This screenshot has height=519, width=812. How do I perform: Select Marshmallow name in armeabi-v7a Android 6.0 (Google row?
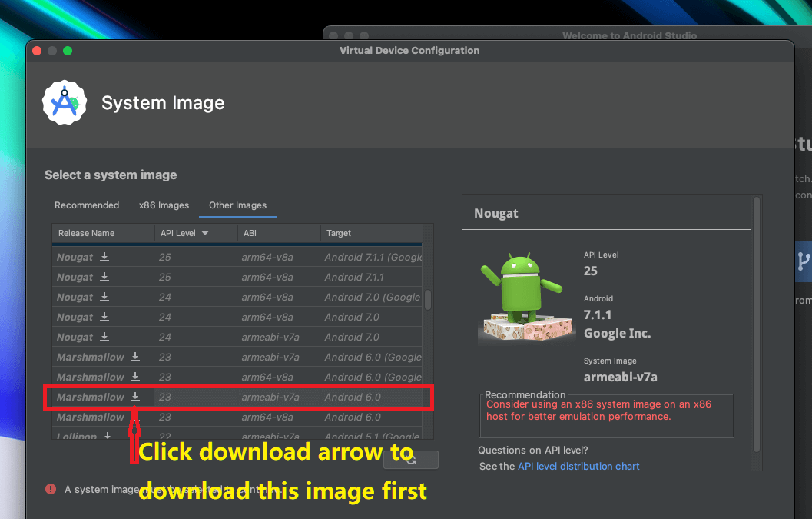[90, 358]
